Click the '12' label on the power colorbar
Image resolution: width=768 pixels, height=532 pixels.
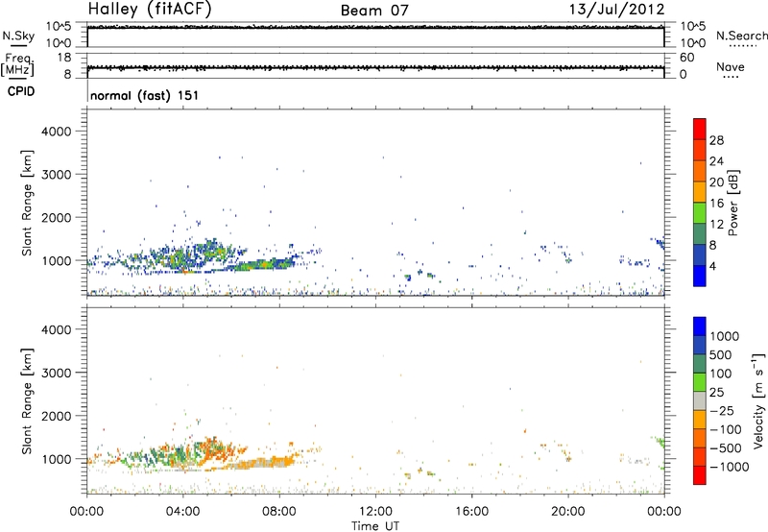tap(716, 225)
